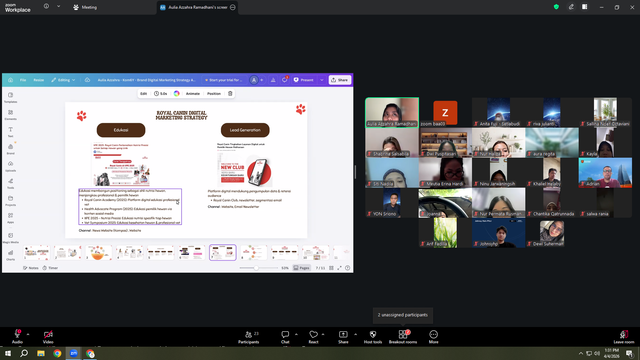Open the annotate pen icon in title bar
Screen dimensions: 640x360
point(571,7)
